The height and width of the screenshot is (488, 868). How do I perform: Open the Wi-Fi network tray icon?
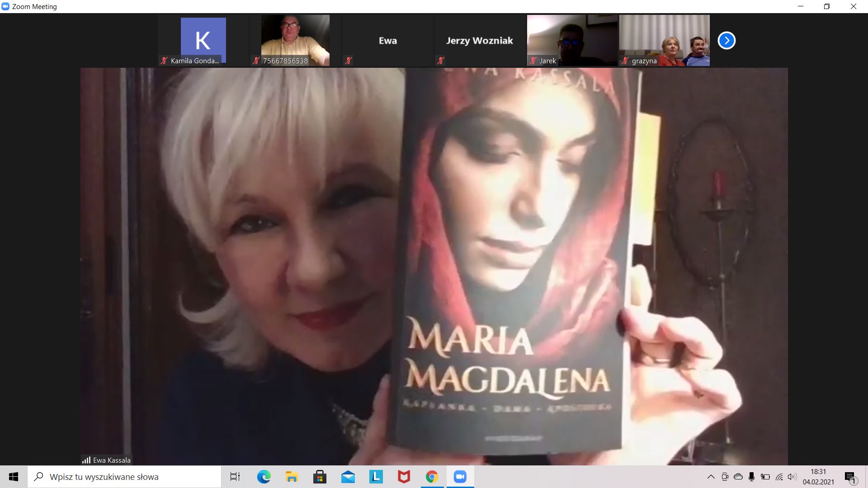(779, 477)
